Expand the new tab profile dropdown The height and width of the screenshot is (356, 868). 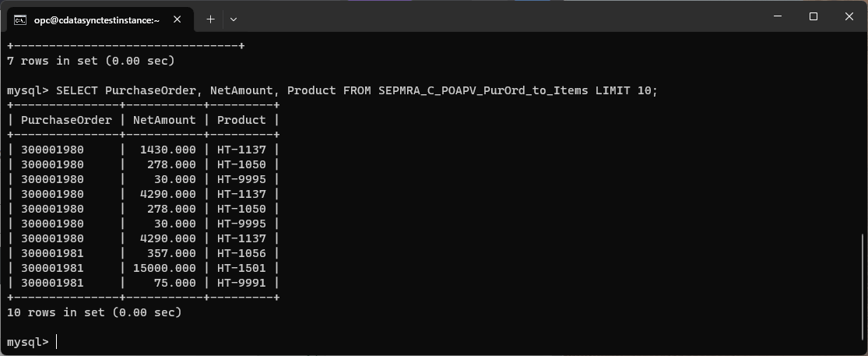(233, 19)
